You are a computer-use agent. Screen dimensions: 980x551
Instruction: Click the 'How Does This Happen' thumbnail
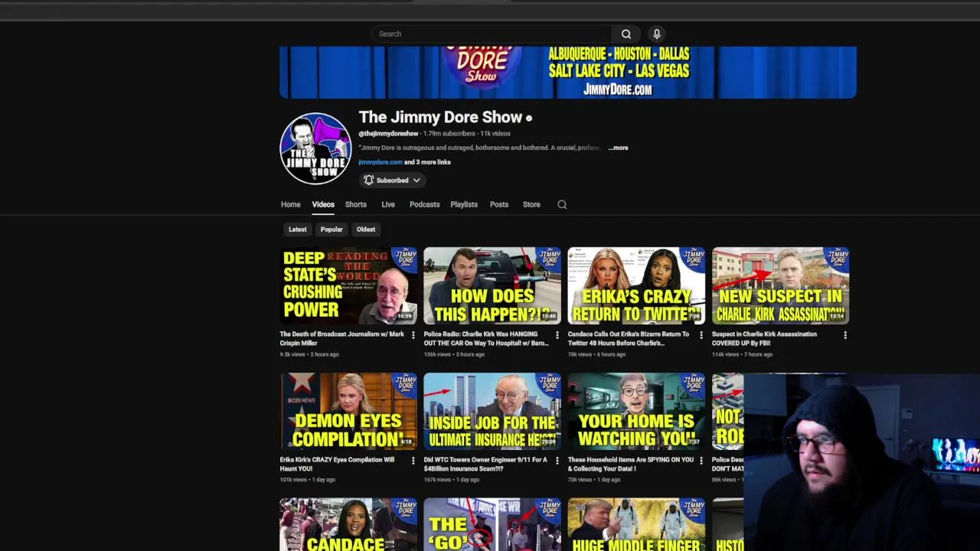click(492, 285)
